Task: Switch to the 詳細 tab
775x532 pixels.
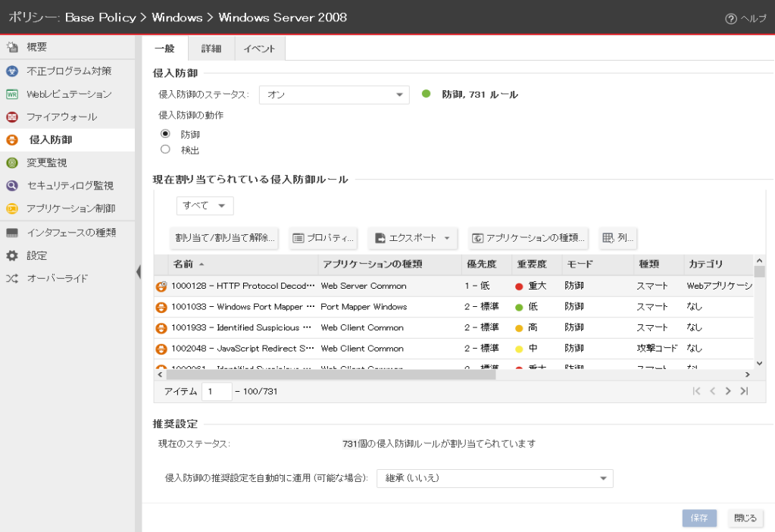Action: 211,49
